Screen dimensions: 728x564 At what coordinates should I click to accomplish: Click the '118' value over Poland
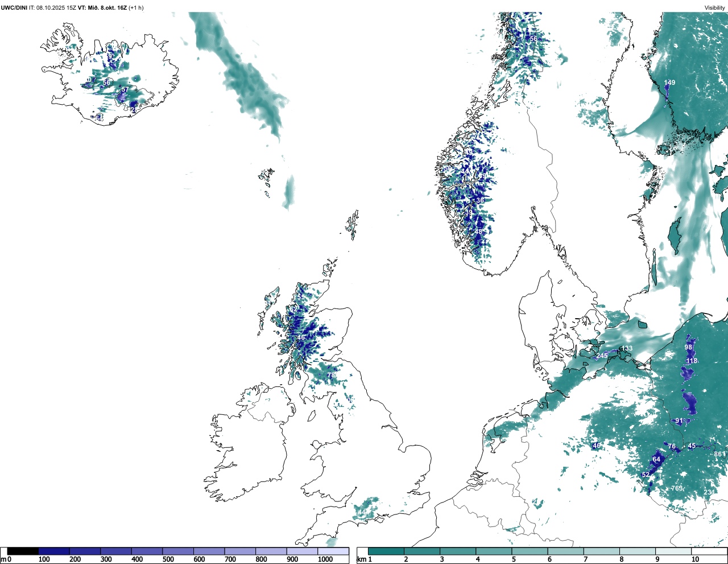coord(692,361)
